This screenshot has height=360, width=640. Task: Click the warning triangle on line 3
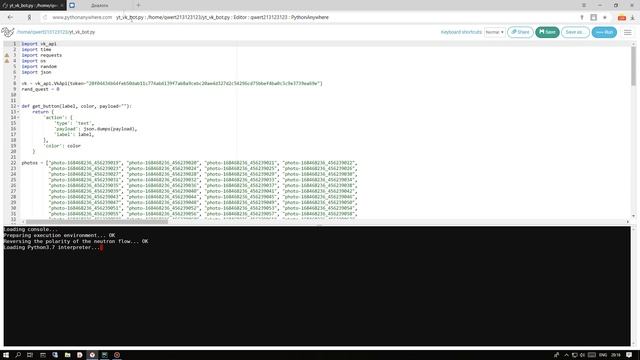coord(7,55)
